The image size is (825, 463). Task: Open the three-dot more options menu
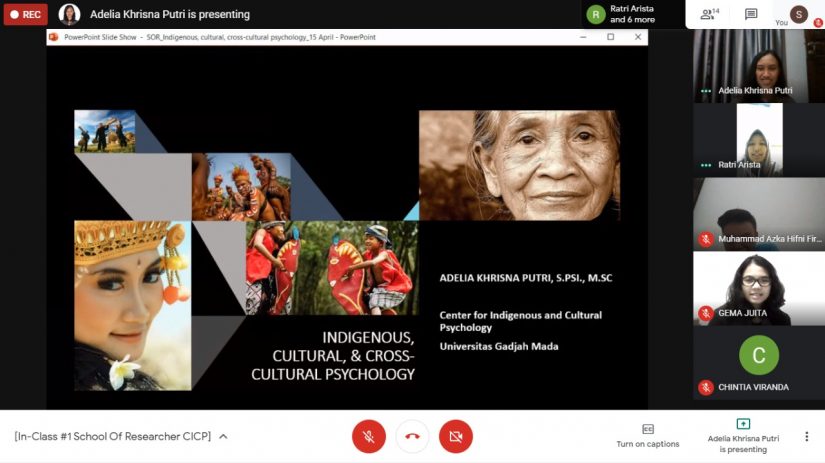806,436
